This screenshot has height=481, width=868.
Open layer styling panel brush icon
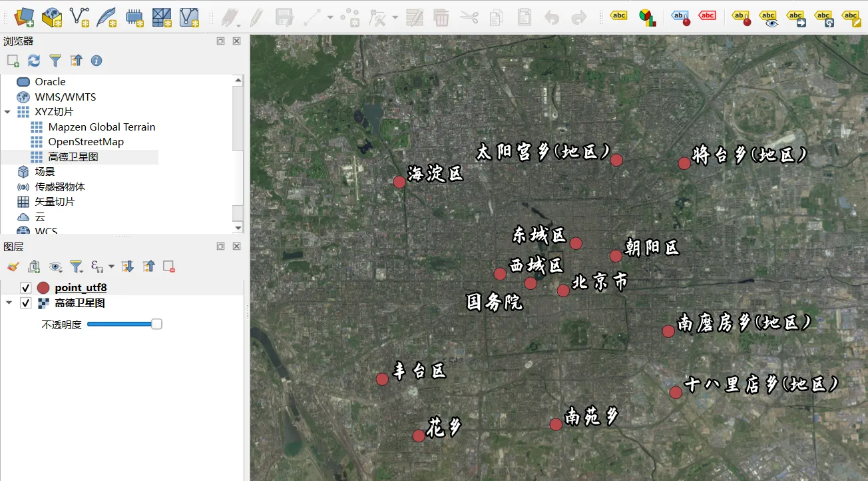click(x=13, y=266)
